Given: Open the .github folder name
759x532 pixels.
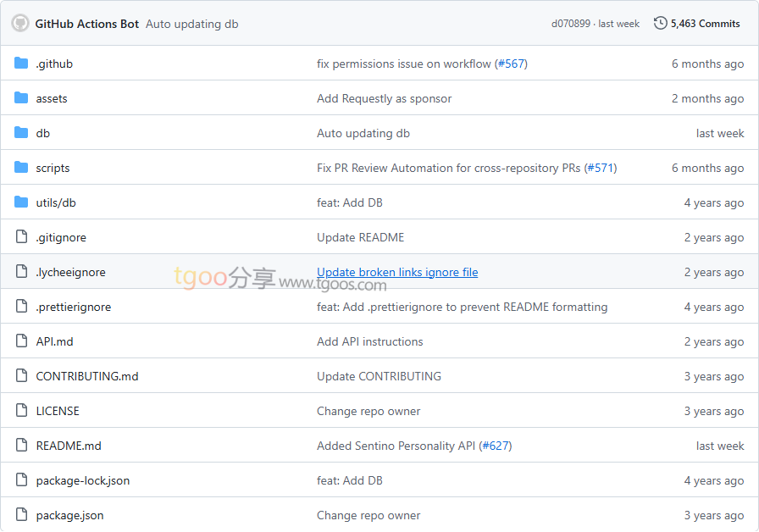Looking at the screenshot, I should pos(54,64).
